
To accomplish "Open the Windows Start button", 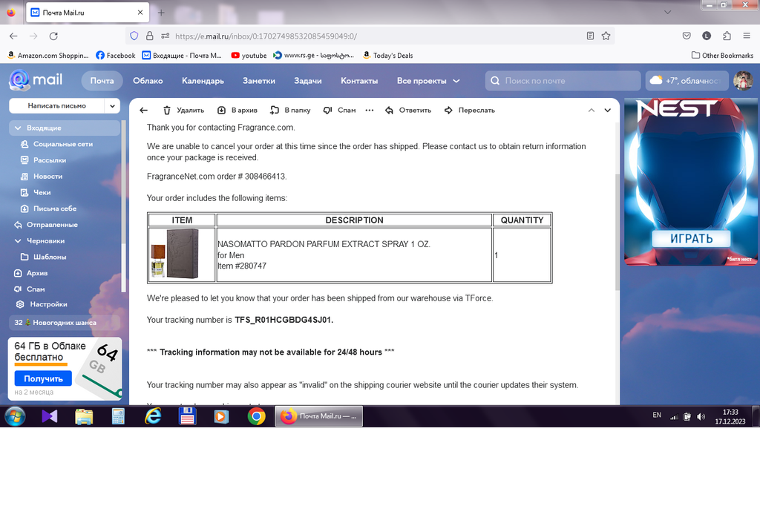I will [x=15, y=416].
